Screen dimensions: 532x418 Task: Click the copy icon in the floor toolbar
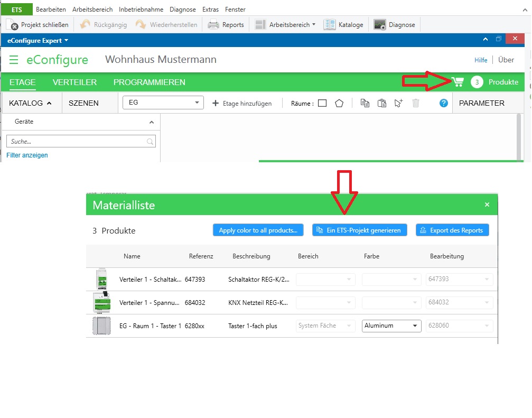pos(365,103)
